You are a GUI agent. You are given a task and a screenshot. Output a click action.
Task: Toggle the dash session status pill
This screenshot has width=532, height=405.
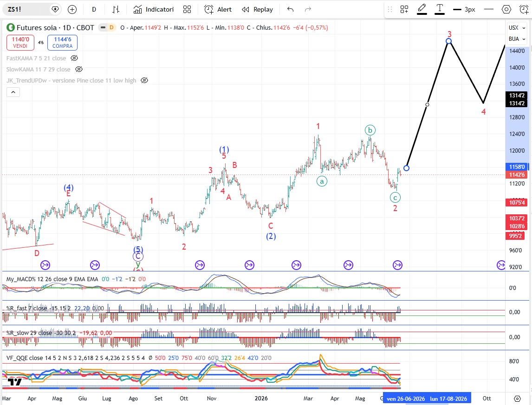coord(103,27)
